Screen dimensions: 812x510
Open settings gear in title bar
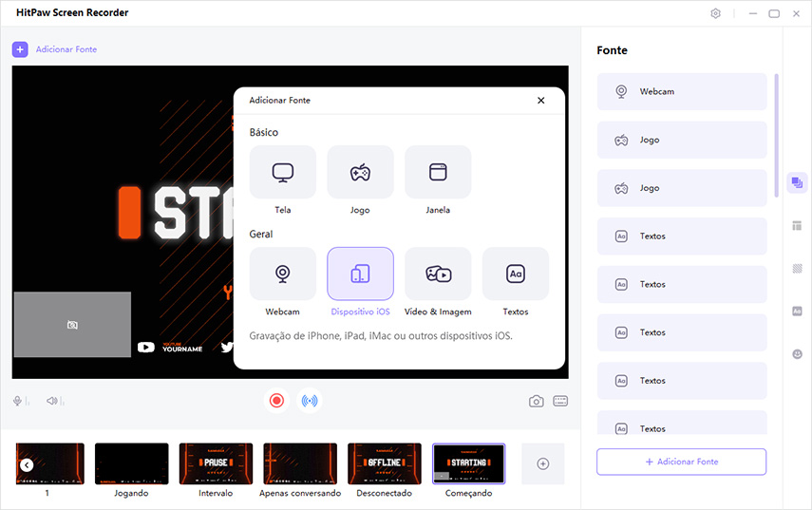coord(715,13)
